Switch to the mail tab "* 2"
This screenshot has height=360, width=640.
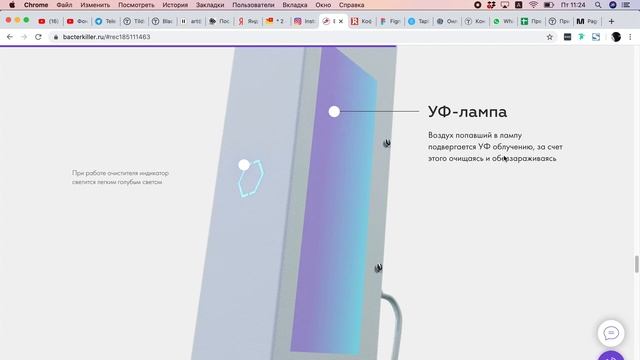pyautogui.click(x=276, y=21)
